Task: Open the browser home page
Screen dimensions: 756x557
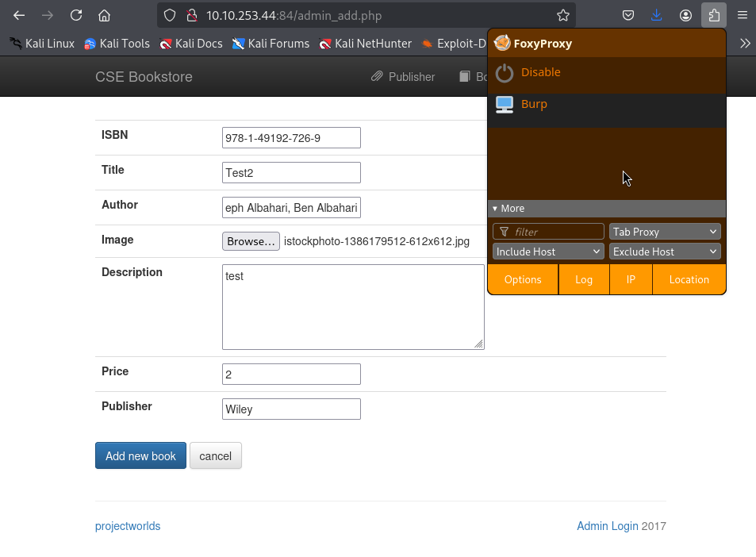Action: pos(104,15)
